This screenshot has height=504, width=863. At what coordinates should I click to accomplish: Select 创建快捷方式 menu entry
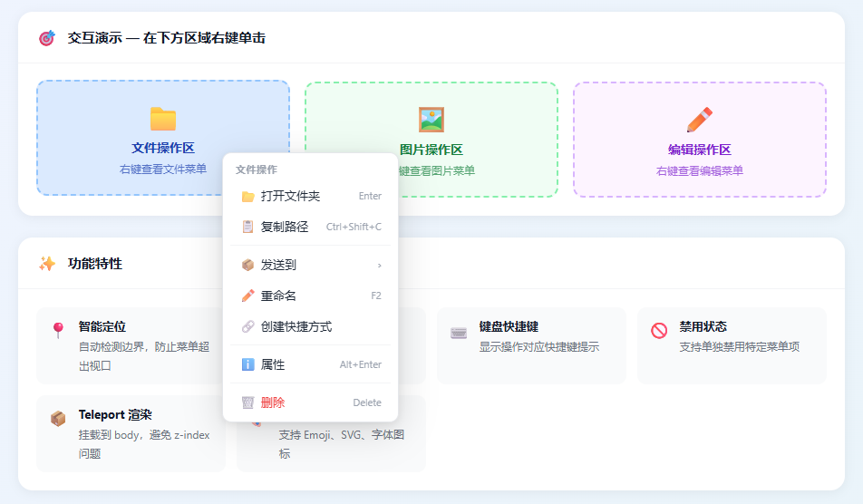click(x=310, y=327)
